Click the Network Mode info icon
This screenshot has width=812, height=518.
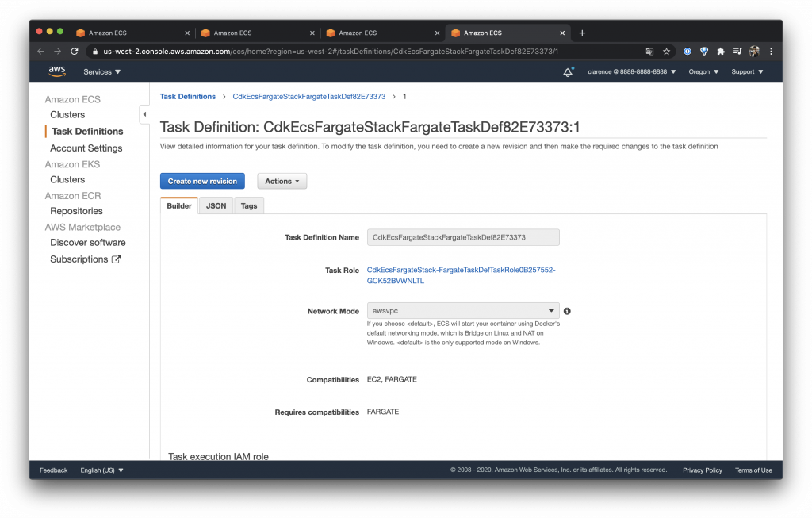pyautogui.click(x=567, y=311)
